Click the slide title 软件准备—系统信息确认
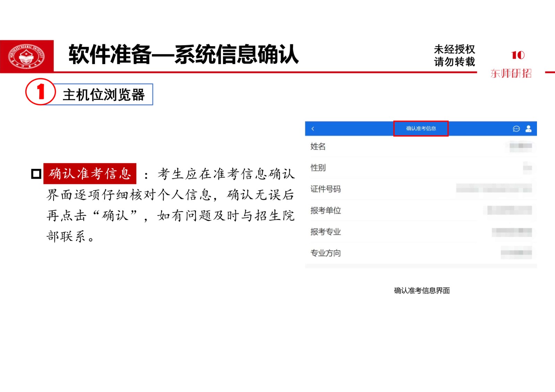The width and height of the screenshot is (555, 392). [183, 54]
